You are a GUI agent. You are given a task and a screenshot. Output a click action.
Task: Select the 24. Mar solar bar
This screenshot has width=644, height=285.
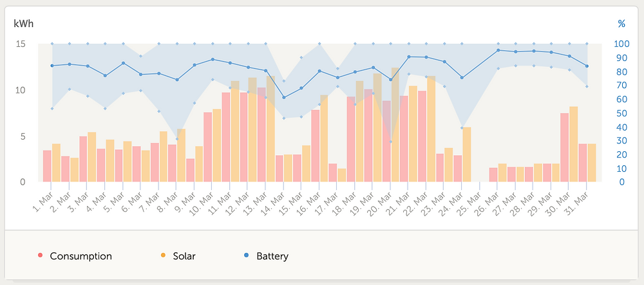click(466, 154)
